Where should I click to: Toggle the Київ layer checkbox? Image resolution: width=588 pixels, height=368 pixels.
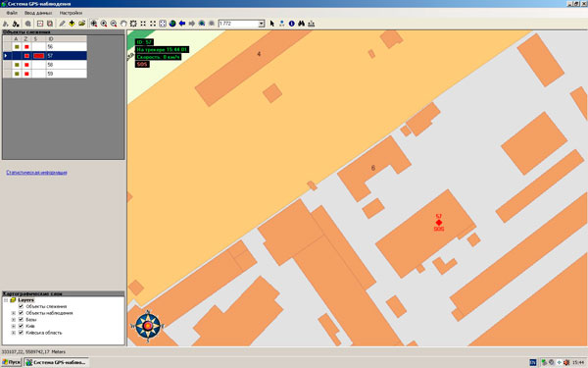click(21, 326)
